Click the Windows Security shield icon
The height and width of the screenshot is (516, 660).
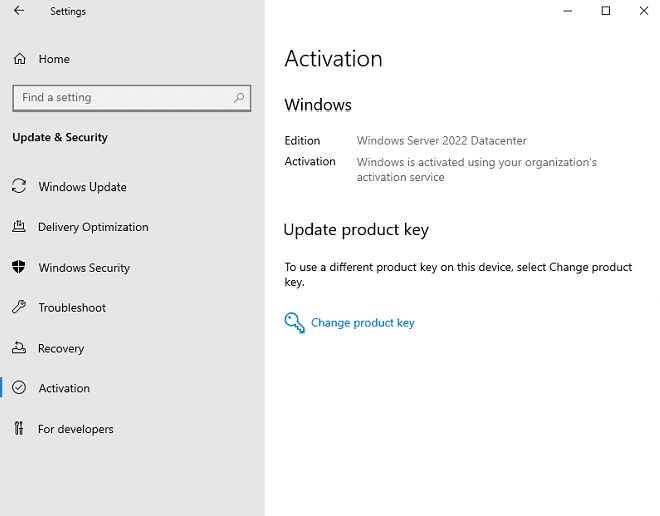pos(18,268)
